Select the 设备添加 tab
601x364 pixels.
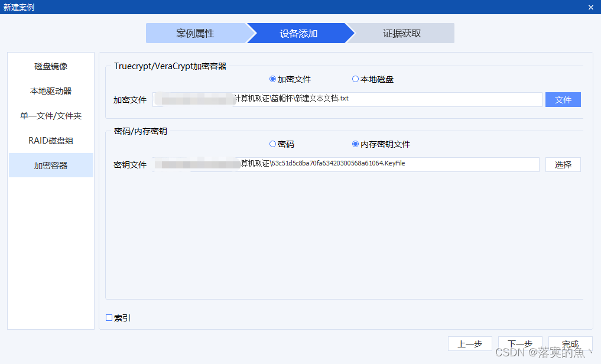pyautogui.click(x=300, y=33)
